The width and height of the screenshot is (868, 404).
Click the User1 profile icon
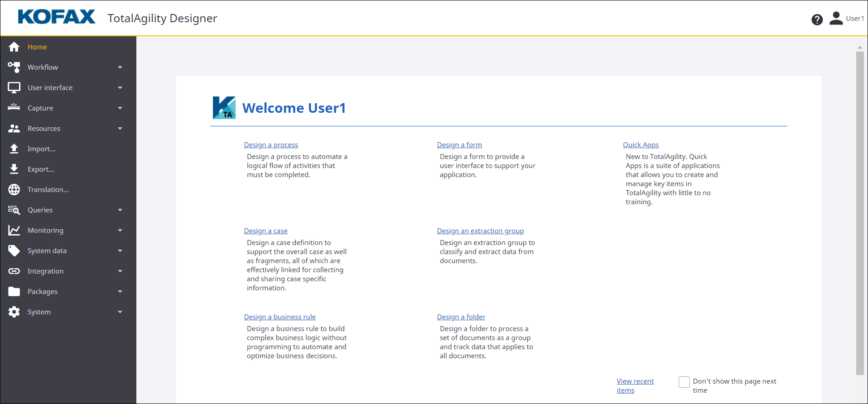(836, 19)
